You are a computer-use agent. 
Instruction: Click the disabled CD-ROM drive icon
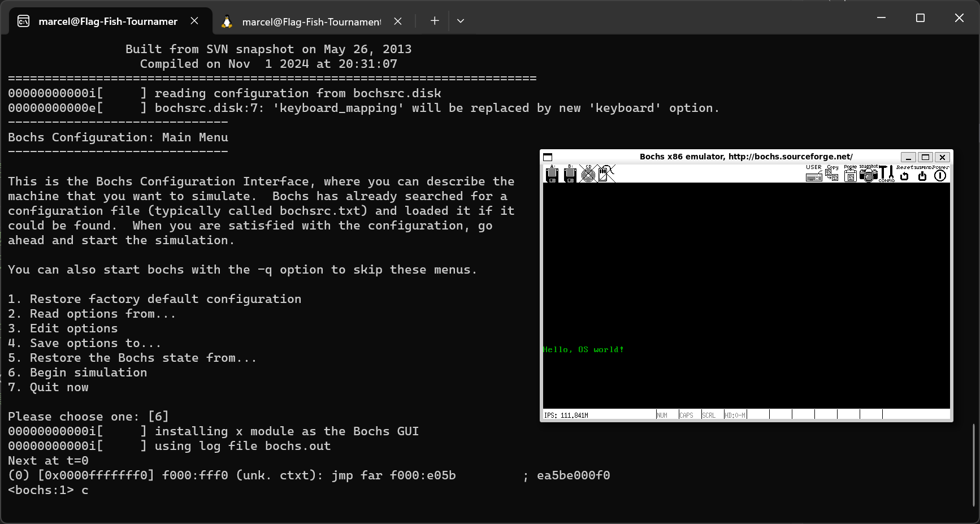[588, 175]
